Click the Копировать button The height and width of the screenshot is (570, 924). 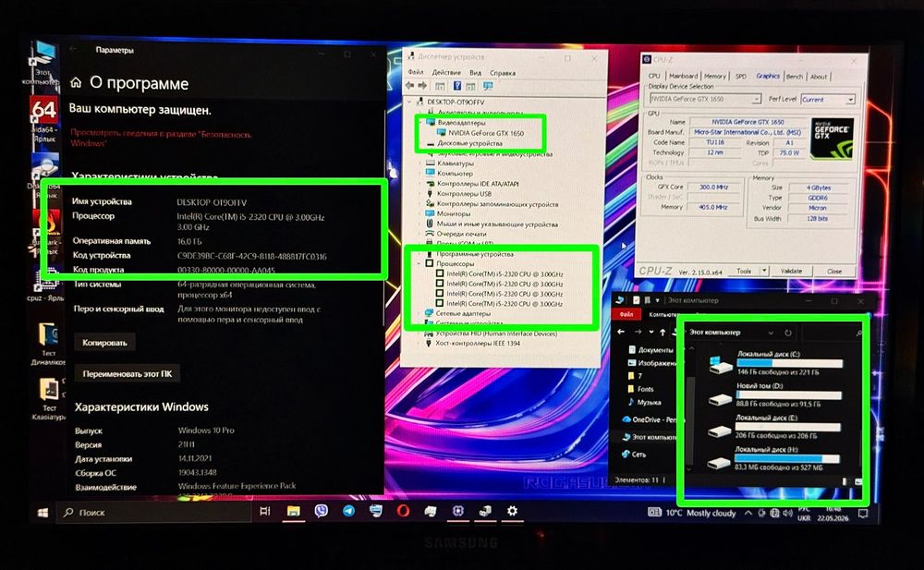point(105,343)
